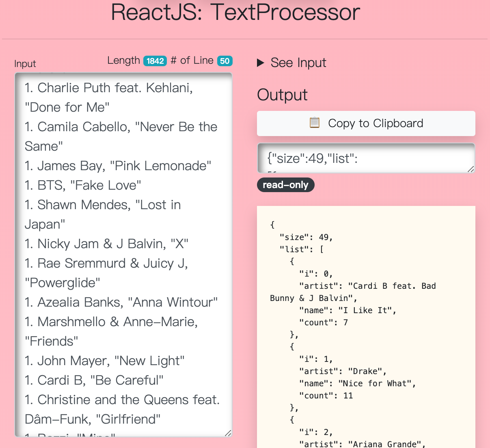Click the 'Powerglide' text in input
This screenshot has height=448, width=490.
tap(63, 283)
